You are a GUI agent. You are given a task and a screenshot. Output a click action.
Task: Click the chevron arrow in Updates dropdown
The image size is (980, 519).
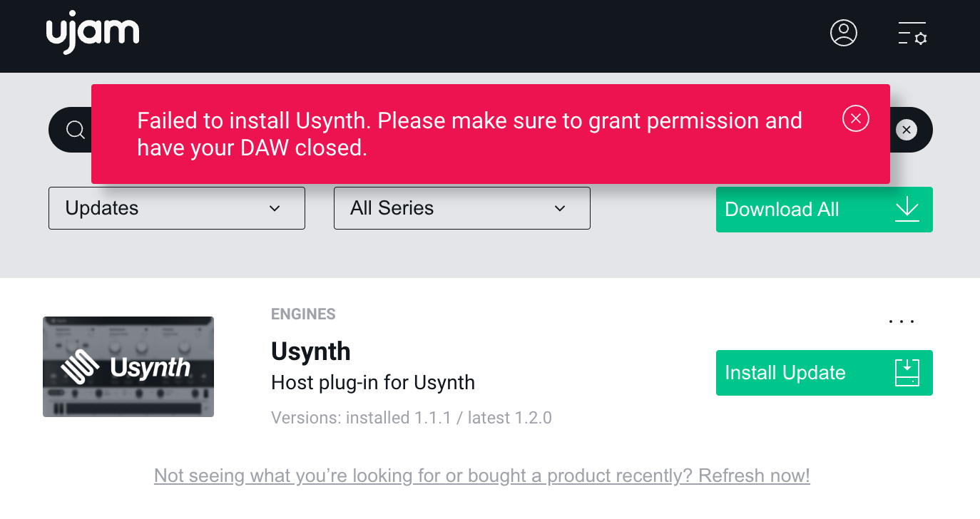[275, 208]
